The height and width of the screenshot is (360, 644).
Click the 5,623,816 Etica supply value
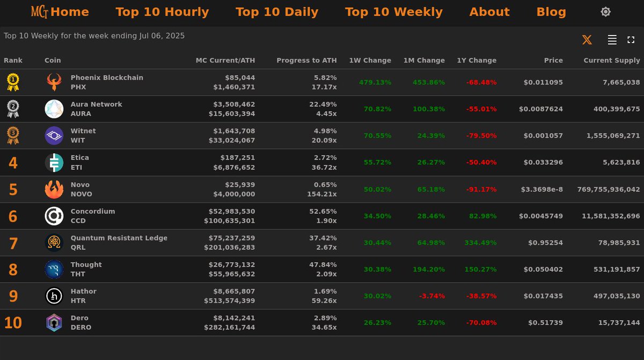click(621, 162)
